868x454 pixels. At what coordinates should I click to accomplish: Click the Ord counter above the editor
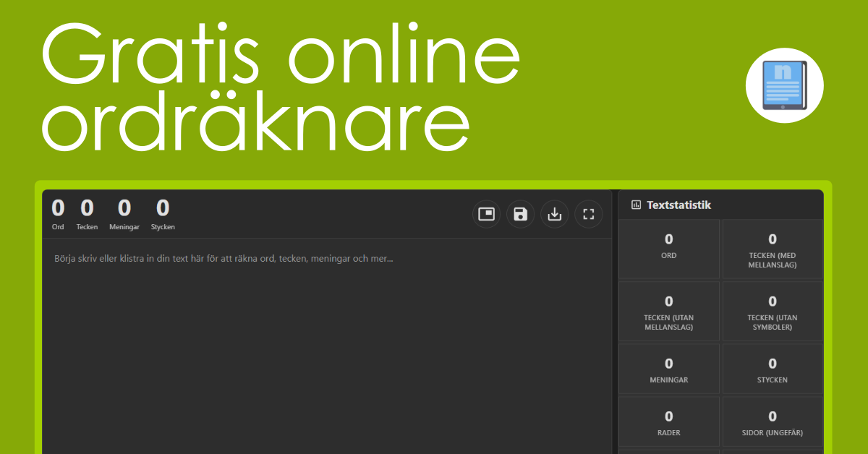(58, 215)
